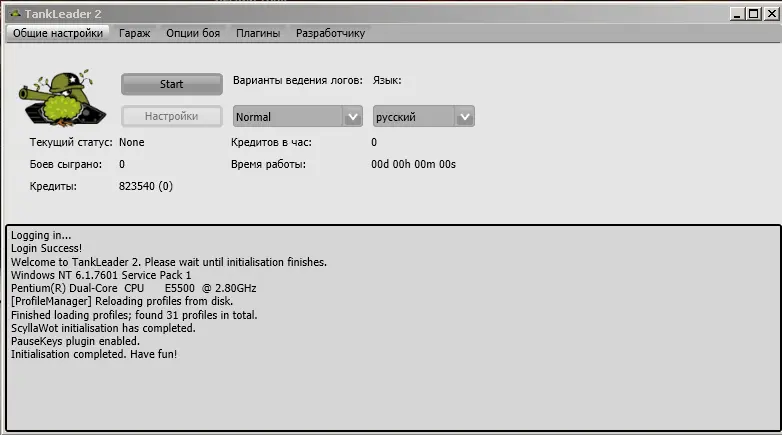Click the credits value 823540 (0)
This screenshot has width=782, height=435.
[146, 186]
